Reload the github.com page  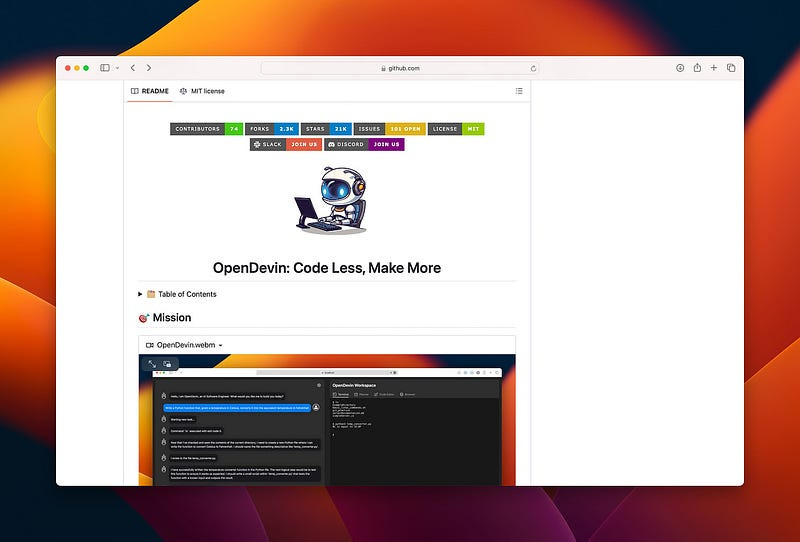coord(533,68)
